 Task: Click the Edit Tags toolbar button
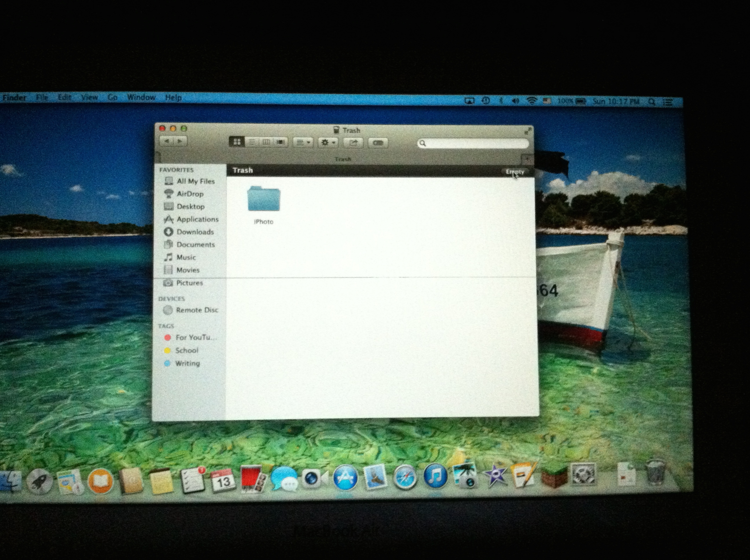[378, 143]
